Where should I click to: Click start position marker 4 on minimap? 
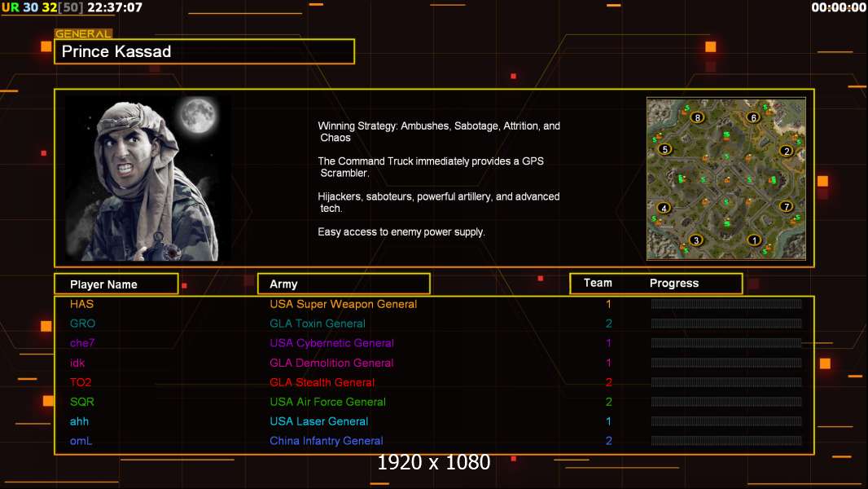click(x=664, y=208)
